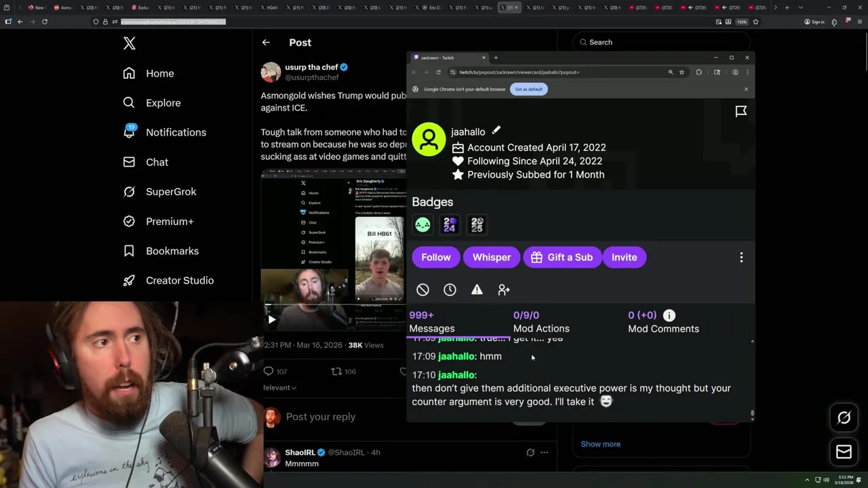
Task: Switch to the Mod Actions tab
Action: pos(541,322)
